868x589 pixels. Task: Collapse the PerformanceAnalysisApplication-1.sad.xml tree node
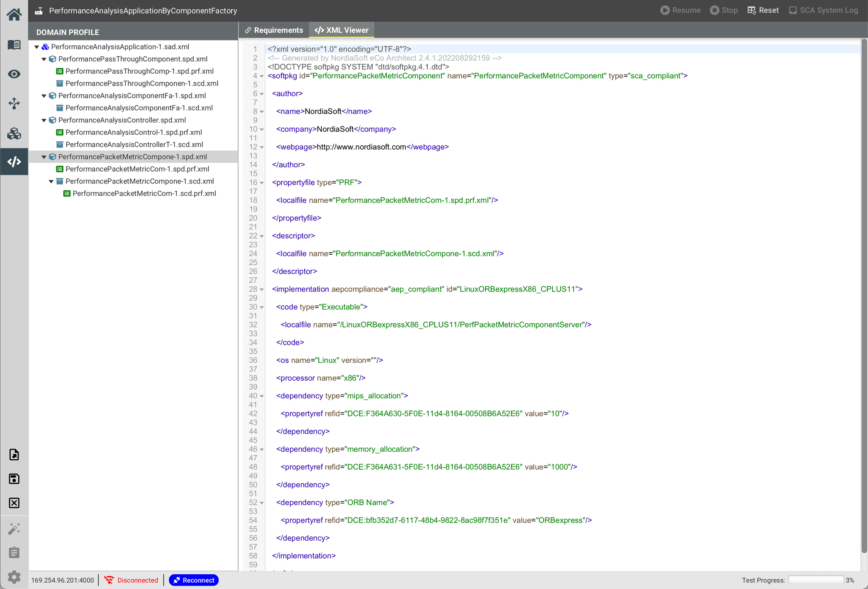pos(36,47)
